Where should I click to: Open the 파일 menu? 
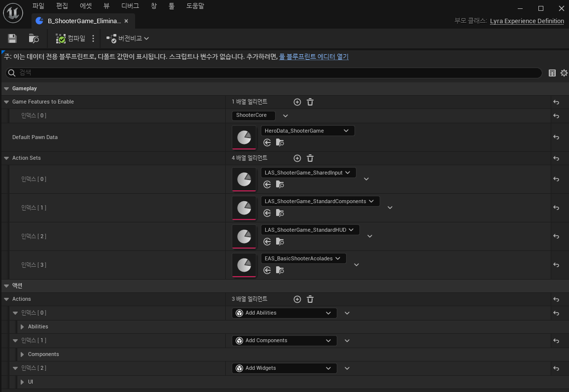pos(38,6)
